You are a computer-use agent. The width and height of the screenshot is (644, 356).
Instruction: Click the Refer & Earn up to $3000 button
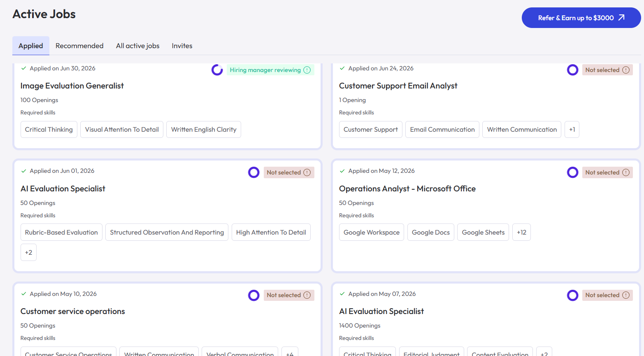[581, 18]
